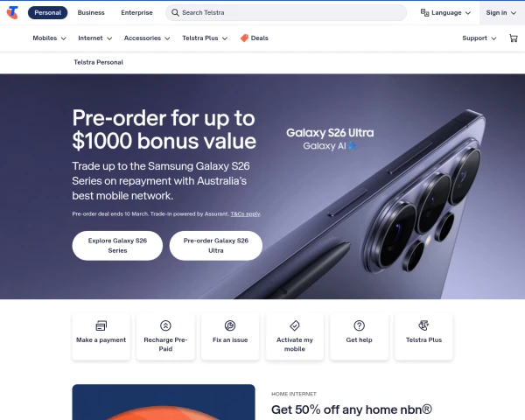Image resolution: width=525 pixels, height=420 pixels.
Task: Expand the Mobiles dropdown menu
Action: click(x=50, y=38)
